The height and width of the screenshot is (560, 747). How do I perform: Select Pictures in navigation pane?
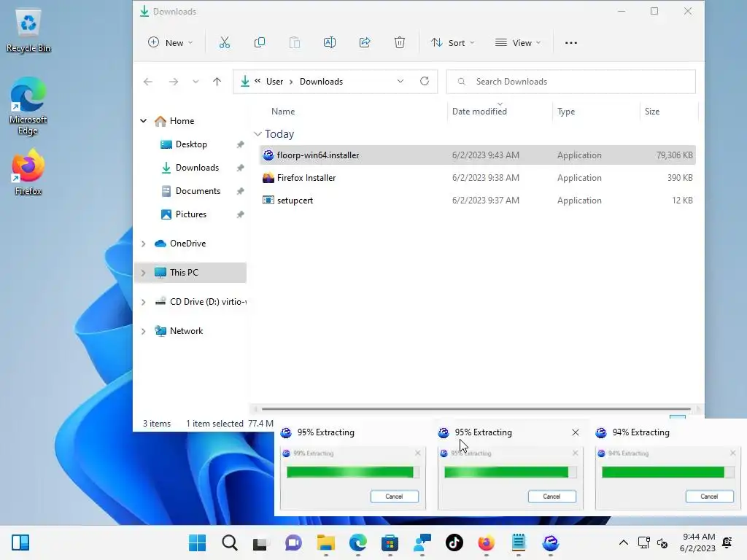[x=191, y=214]
